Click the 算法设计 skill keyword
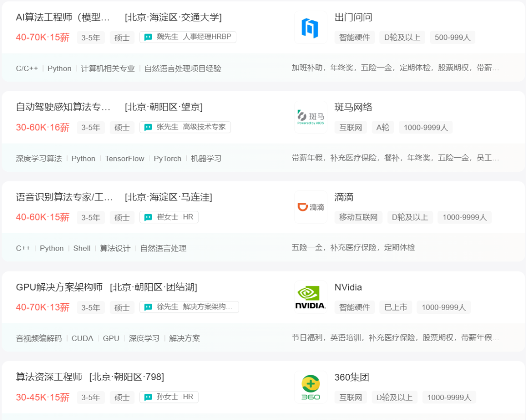 pos(115,248)
